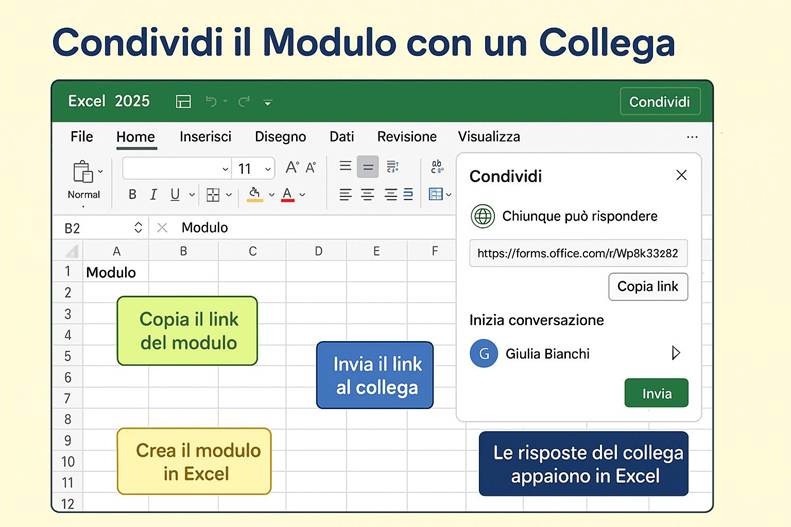Viewport: 791px width, 527px height.
Task: Open the Disegno tab
Action: 280,137
